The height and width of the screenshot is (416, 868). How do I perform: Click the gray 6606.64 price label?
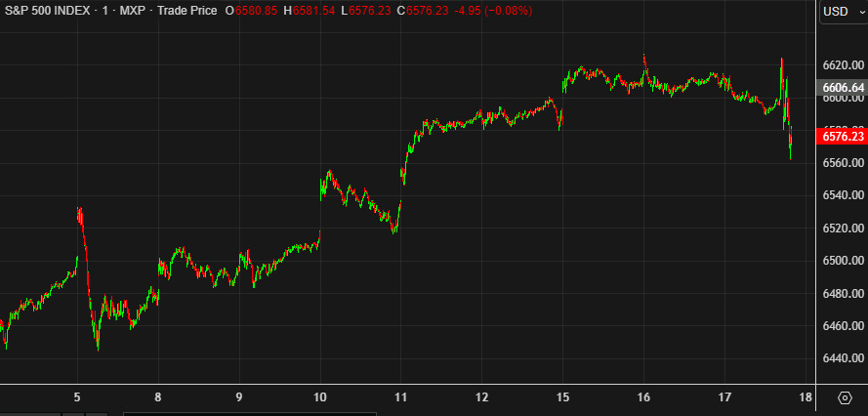tap(842, 88)
